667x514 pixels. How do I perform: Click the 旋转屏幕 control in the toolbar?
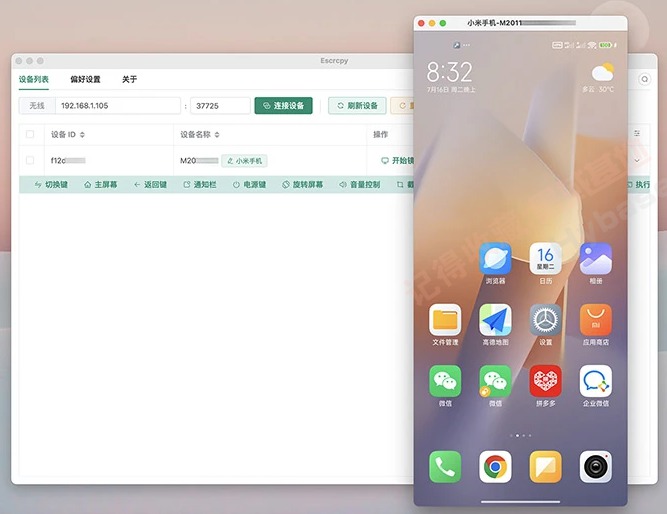(x=302, y=185)
